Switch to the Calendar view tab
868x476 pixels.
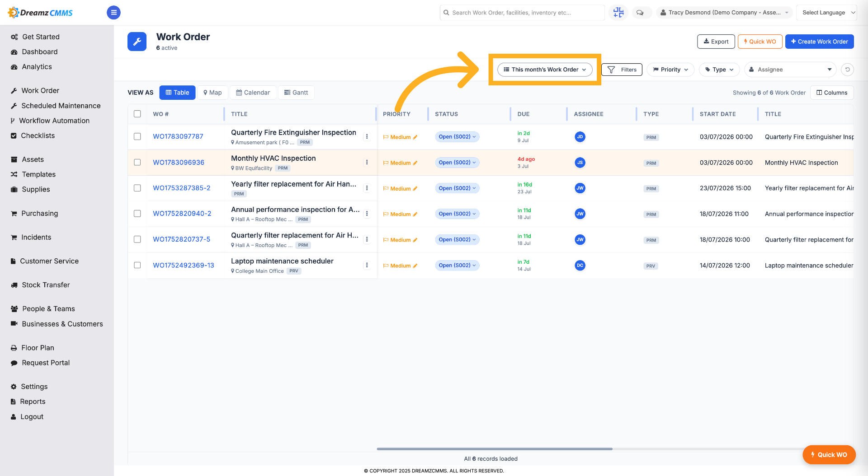[x=253, y=93]
